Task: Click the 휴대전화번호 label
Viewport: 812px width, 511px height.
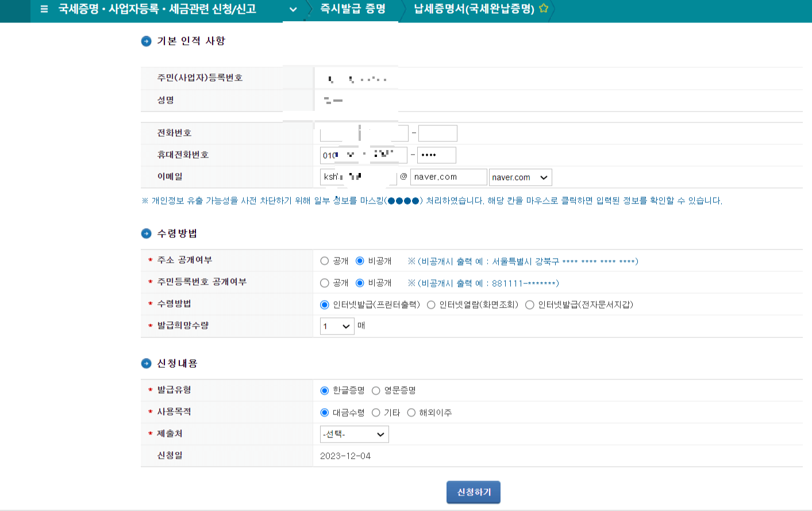Action: pyautogui.click(x=183, y=155)
